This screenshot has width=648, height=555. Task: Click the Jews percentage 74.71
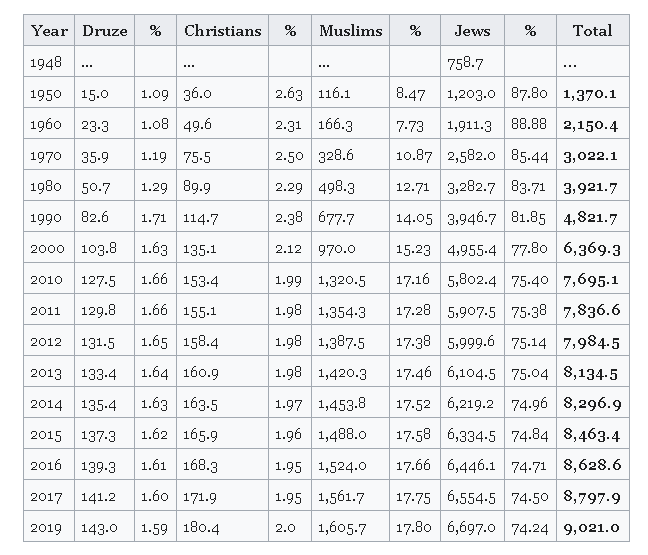click(x=529, y=466)
